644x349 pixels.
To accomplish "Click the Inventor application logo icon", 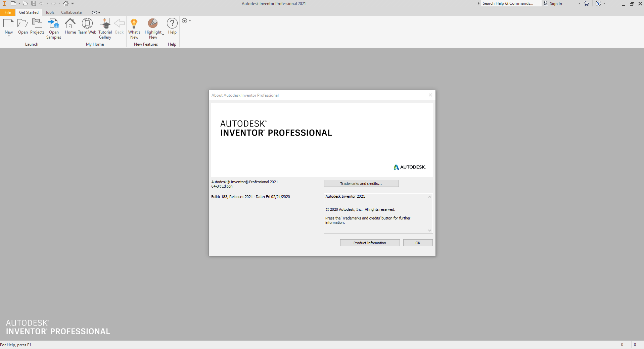I will (x=4, y=4).
